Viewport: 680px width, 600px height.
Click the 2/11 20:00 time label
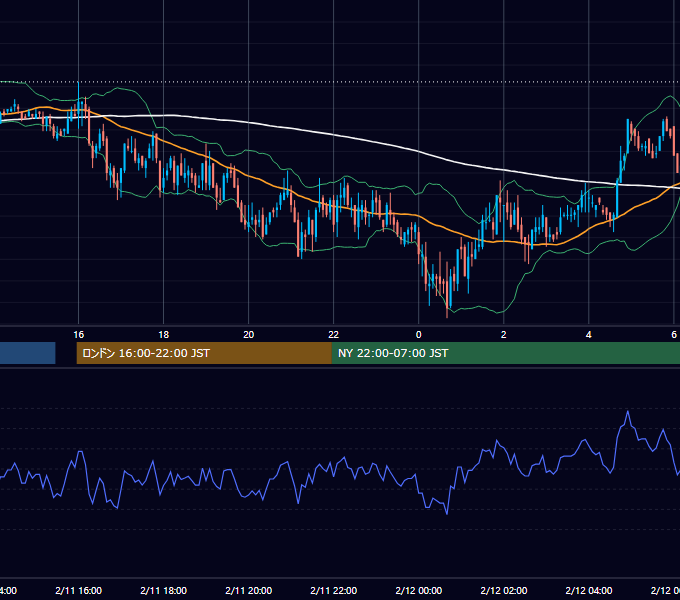click(248, 590)
